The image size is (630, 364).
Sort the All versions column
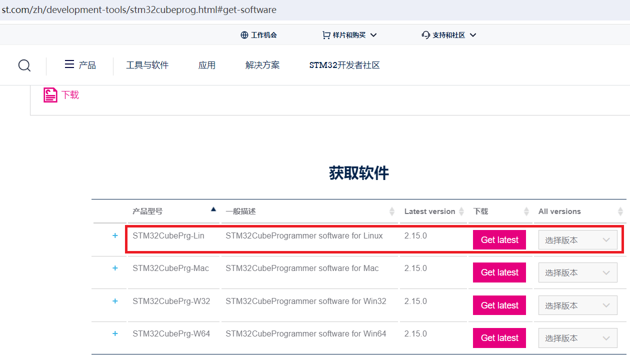coord(620,211)
